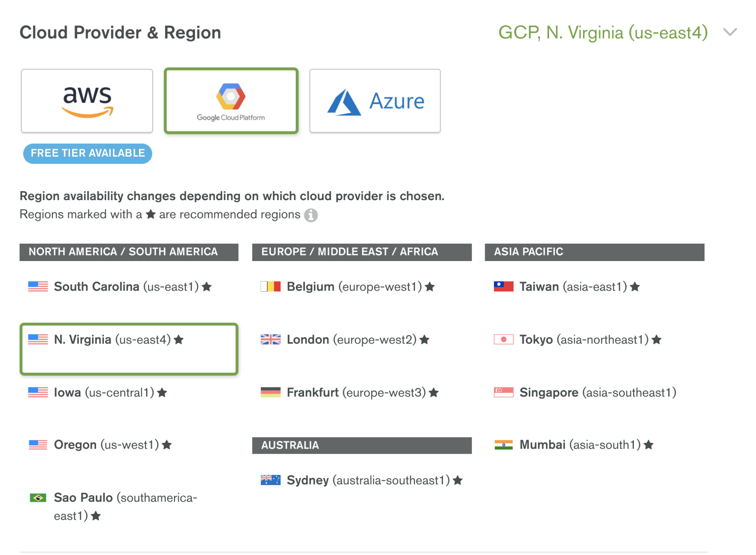Select the AWS cloud provider card
This screenshot has height=555, width=756.
pos(87,101)
